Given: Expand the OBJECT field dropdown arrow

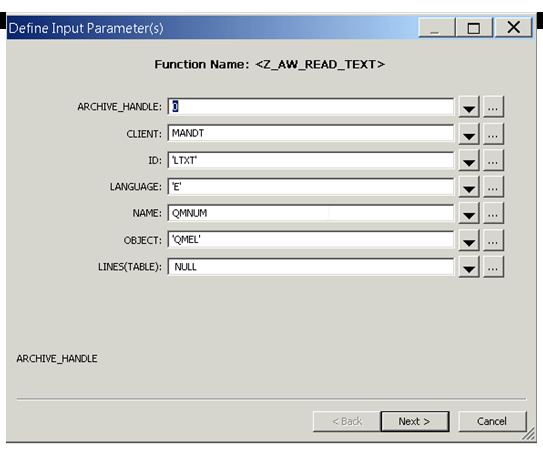Looking at the screenshot, I should [x=469, y=240].
